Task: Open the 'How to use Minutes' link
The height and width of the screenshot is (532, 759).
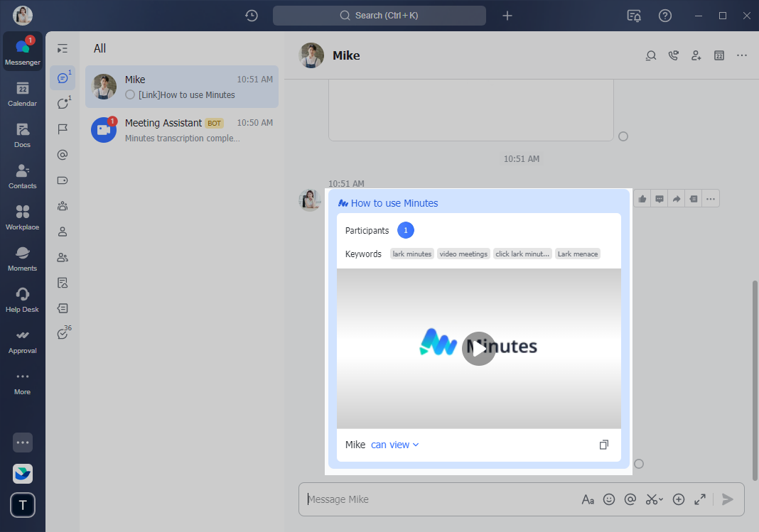Action: pyautogui.click(x=394, y=203)
